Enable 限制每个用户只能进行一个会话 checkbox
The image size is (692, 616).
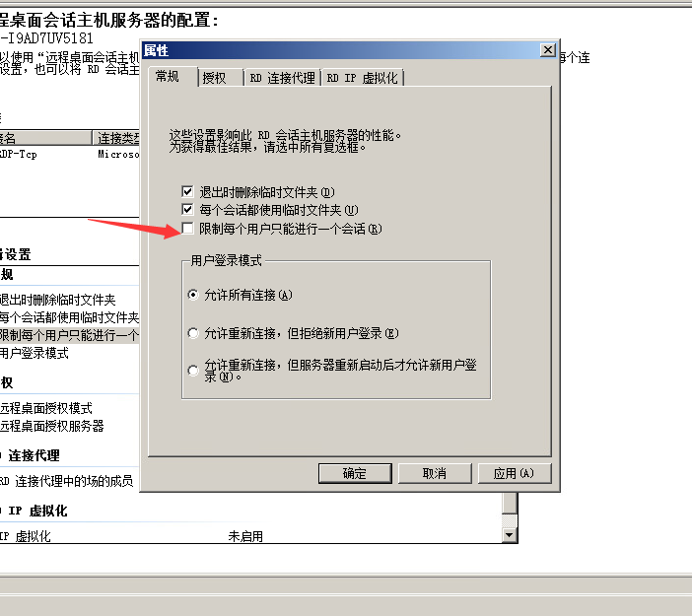(187, 228)
